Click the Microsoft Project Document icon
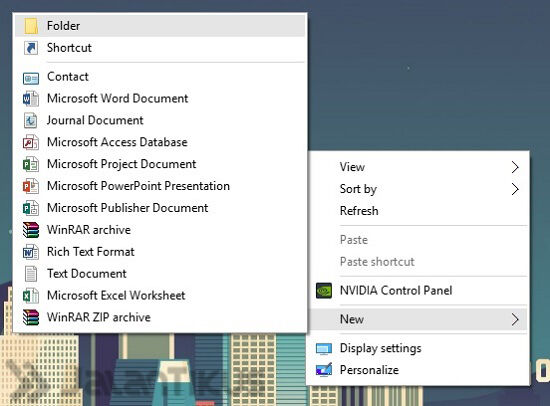Image resolution: width=550 pixels, height=406 pixels. tap(31, 164)
